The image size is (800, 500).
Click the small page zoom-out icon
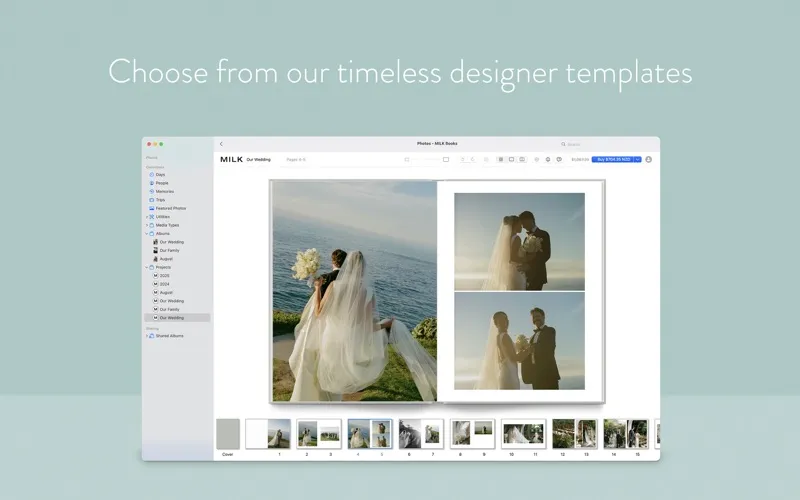[x=407, y=160]
